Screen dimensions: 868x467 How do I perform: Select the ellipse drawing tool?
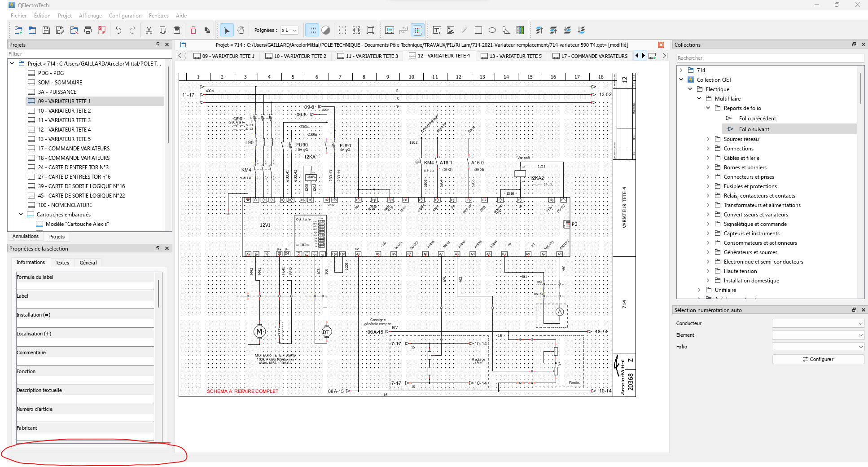[492, 30]
